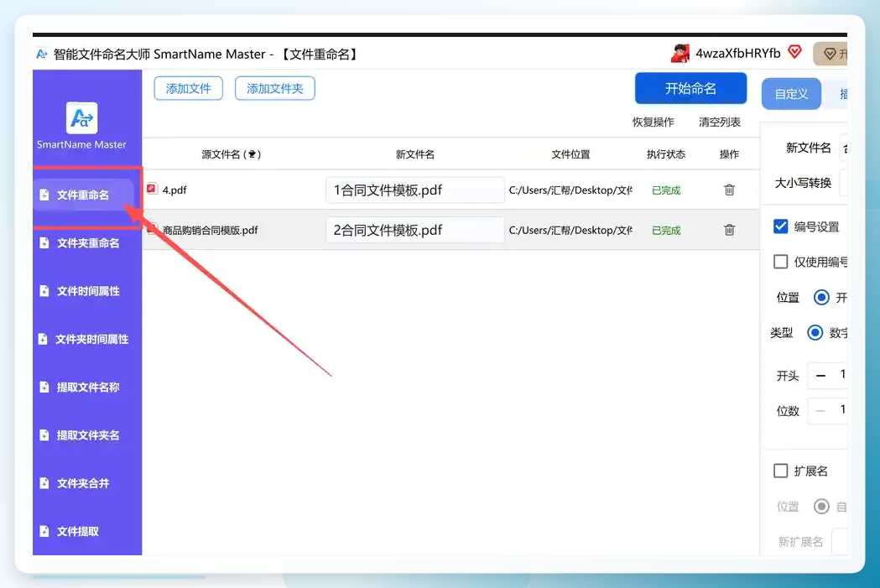Decrease the 开头 number with minus button
The height and width of the screenshot is (588, 880).
tap(820, 375)
